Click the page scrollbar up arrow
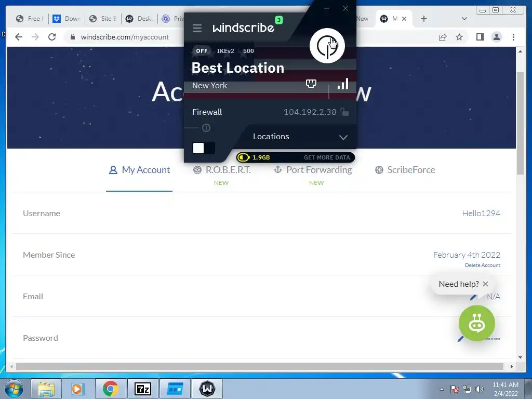The height and width of the screenshot is (399, 532). point(520,51)
